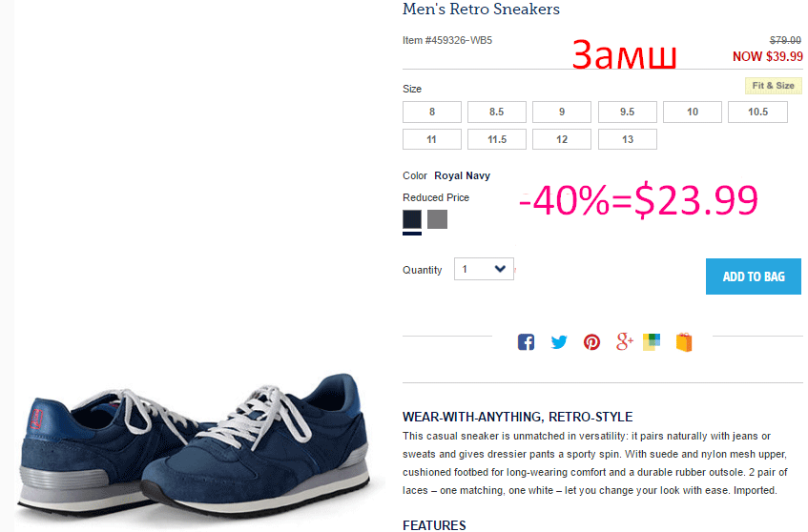Screen dimensions: 808x532
Task: Open the Quantity dropdown
Action: (x=484, y=269)
